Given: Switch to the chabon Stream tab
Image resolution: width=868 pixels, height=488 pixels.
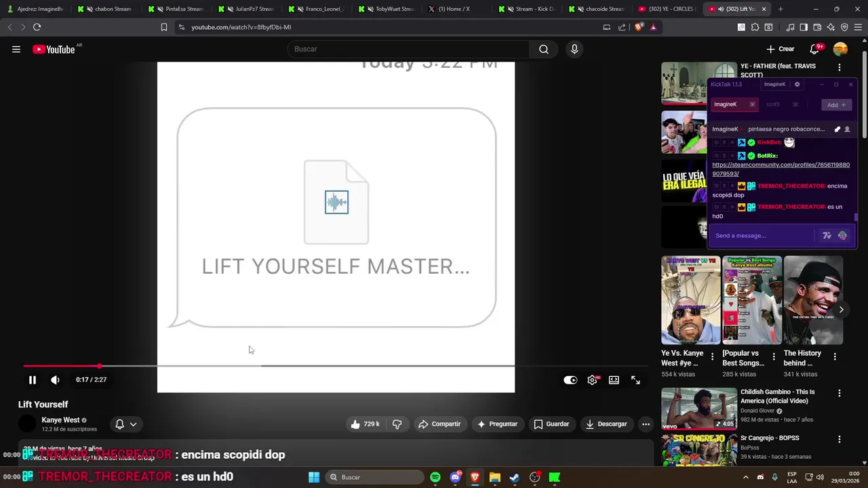Looking at the screenshot, I should [105, 9].
